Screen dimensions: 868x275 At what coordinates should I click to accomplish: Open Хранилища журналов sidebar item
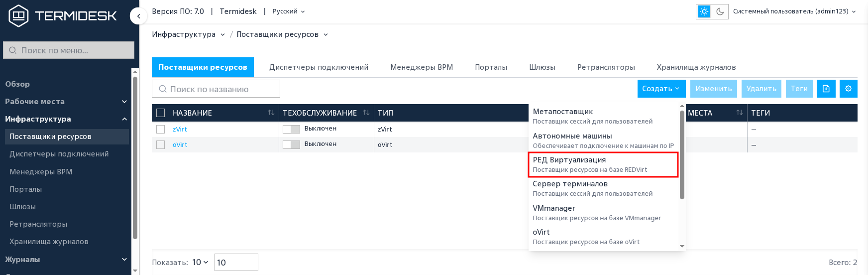(67, 242)
